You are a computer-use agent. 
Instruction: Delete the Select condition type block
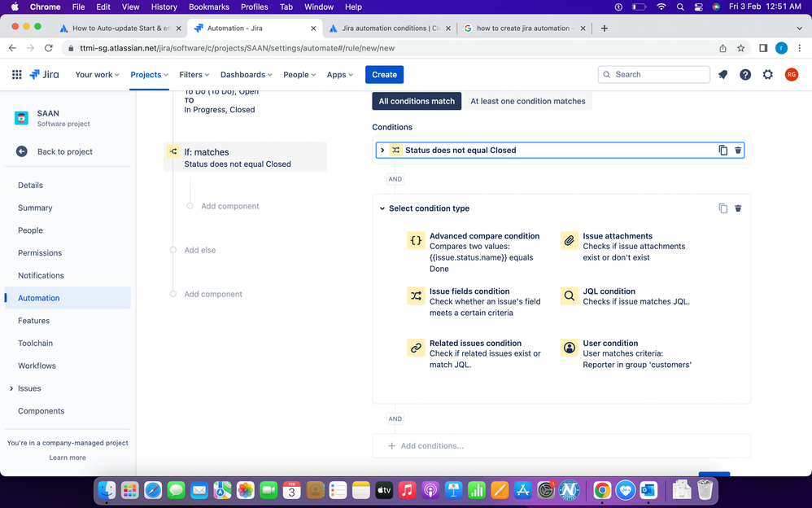738,208
